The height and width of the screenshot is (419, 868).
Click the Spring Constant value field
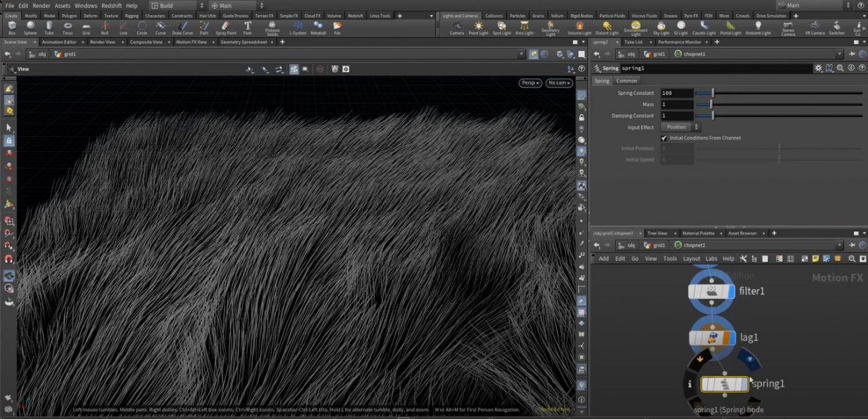(677, 93)
